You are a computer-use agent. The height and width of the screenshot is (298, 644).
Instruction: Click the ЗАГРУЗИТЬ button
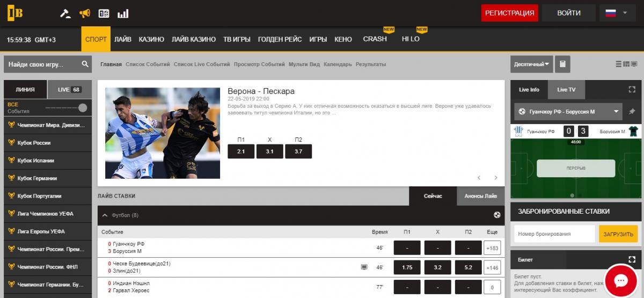tap(618, 234)
